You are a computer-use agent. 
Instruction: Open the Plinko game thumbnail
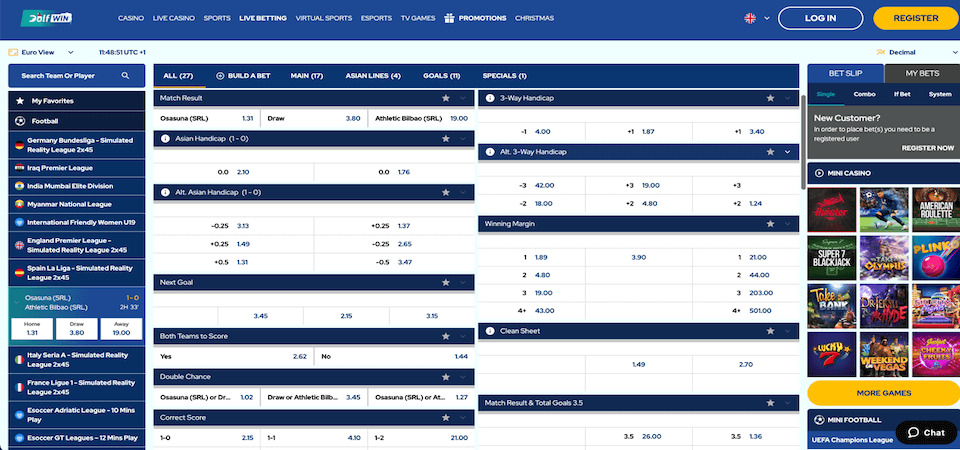coord(936,258)
